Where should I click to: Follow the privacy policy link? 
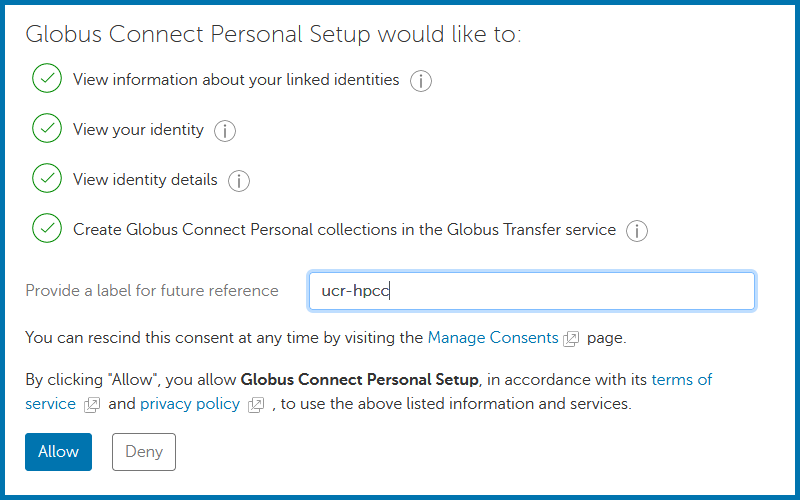pyautogui.click(x=190, y=404)
